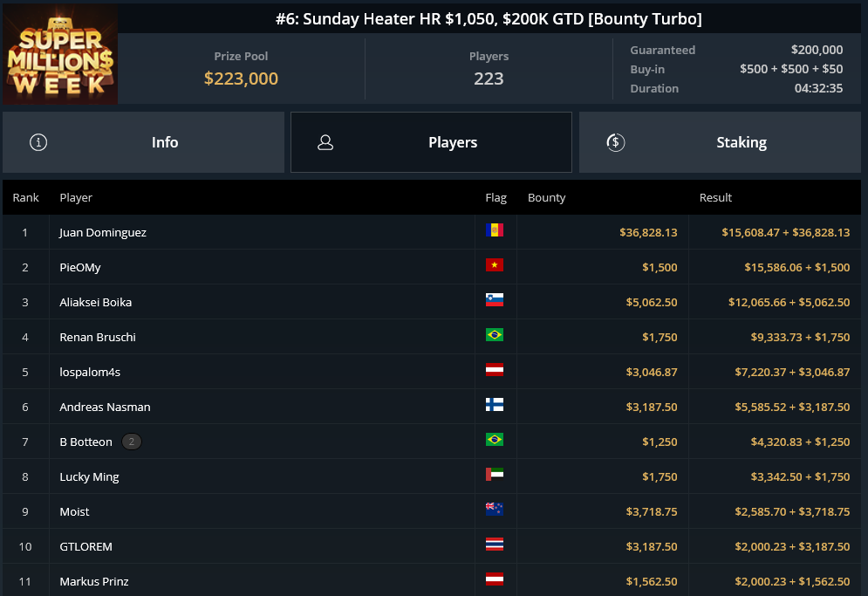Click the Players person icon
This screenshot has width=868, height=596.
coord(325,142)
